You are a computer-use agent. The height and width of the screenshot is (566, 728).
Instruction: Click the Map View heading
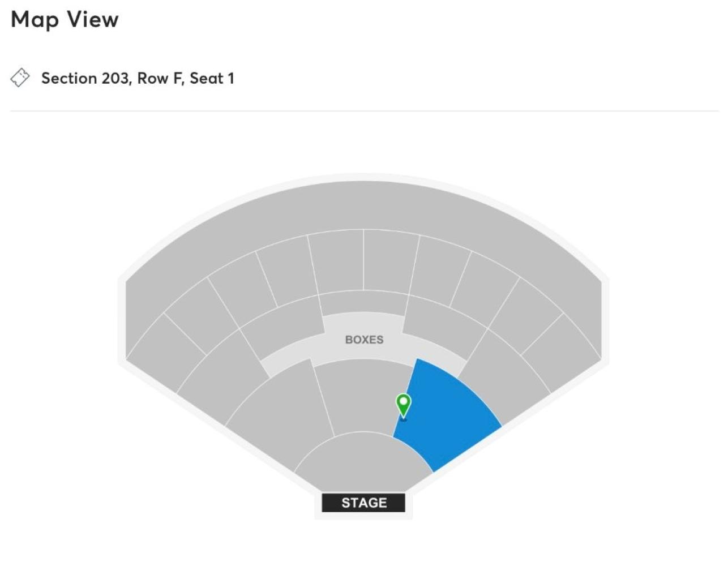65,19
